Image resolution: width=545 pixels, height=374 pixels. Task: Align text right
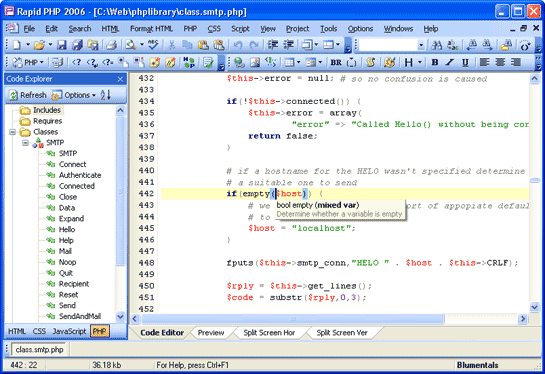pyautogui.click(x=516, y=63)
